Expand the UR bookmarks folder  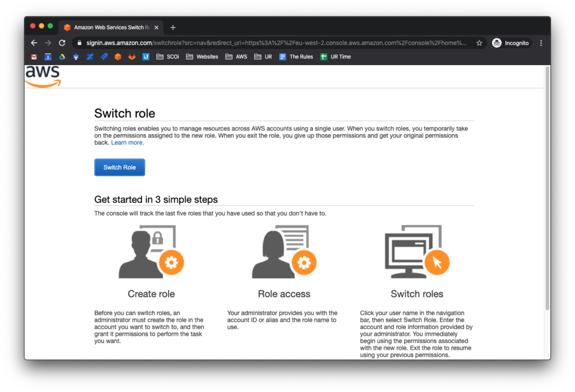coord(263,57)
